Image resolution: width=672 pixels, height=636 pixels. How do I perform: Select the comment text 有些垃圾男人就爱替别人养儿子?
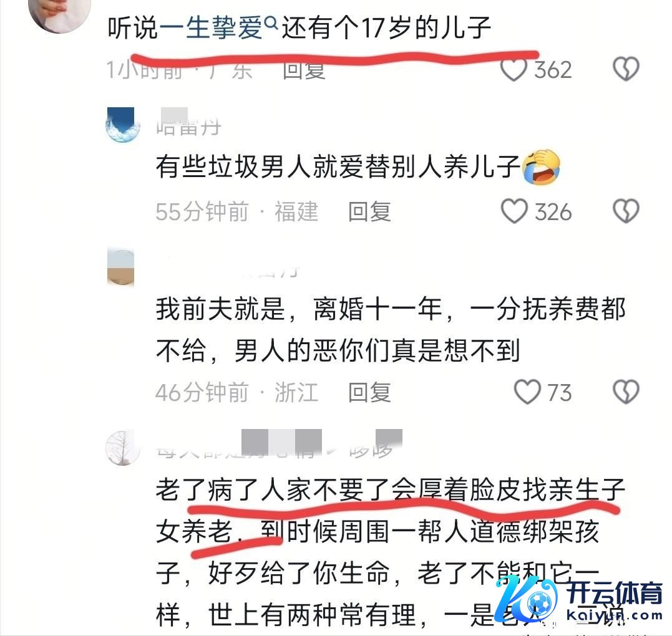click(x=338, y=166)
